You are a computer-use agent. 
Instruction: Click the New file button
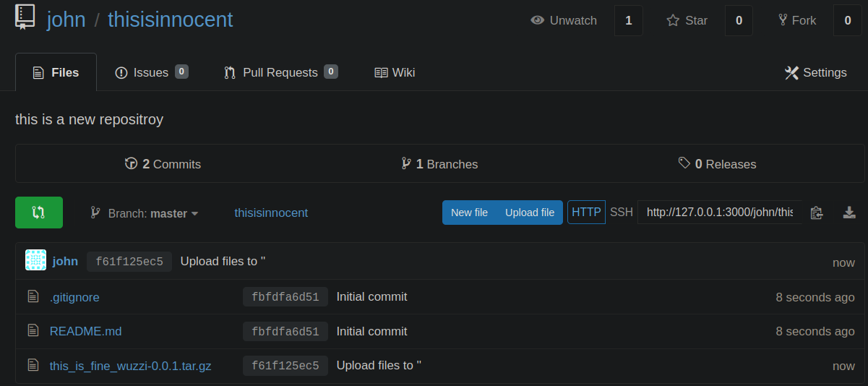(x=469, y=213)
